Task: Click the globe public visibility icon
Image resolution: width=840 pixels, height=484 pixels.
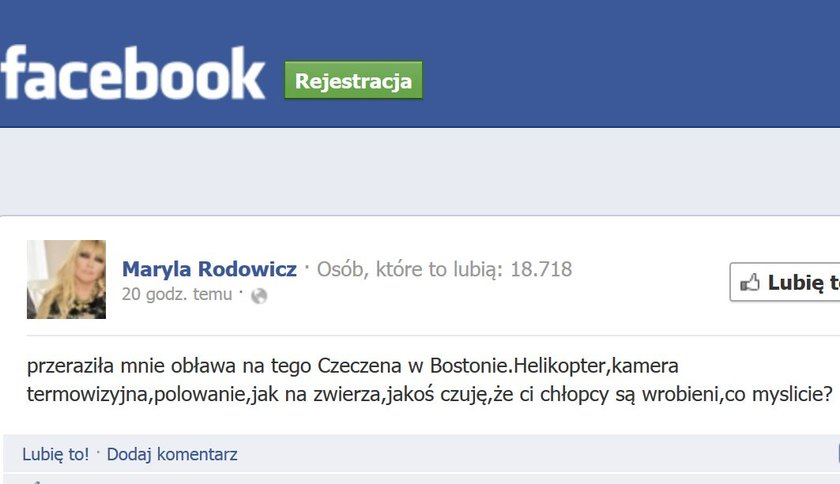Action: coord(259,295)
